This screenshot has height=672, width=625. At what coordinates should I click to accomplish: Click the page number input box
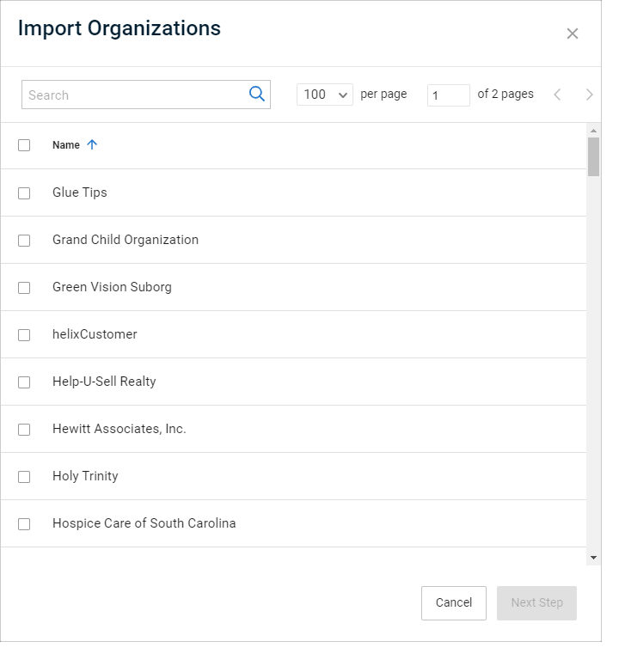coord(449,95)
